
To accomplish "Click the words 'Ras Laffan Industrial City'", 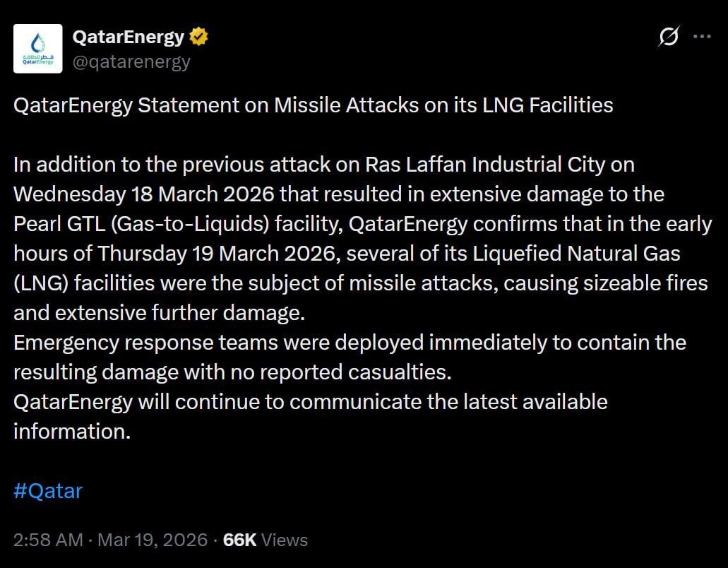I will (485, 165).
